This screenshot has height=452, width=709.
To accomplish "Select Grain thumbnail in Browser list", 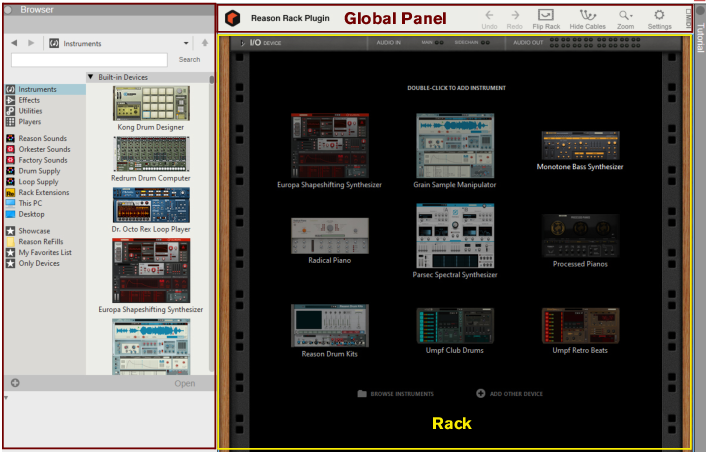I will tap(151, 346).
